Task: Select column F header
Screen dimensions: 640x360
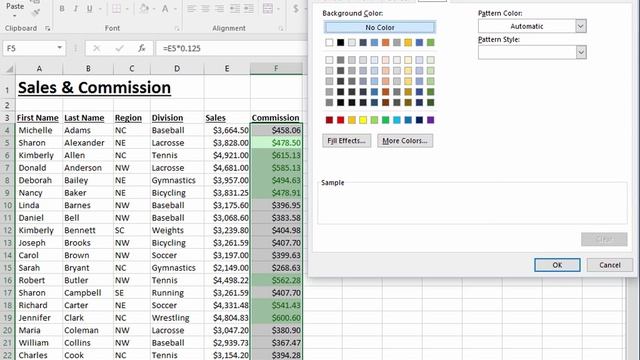Action: (x=276, y=69)
